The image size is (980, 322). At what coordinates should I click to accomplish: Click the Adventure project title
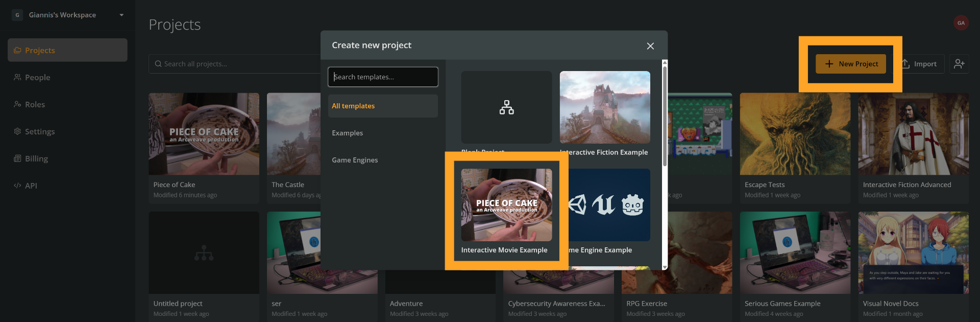pyautogui.click(x=406, y=304)
